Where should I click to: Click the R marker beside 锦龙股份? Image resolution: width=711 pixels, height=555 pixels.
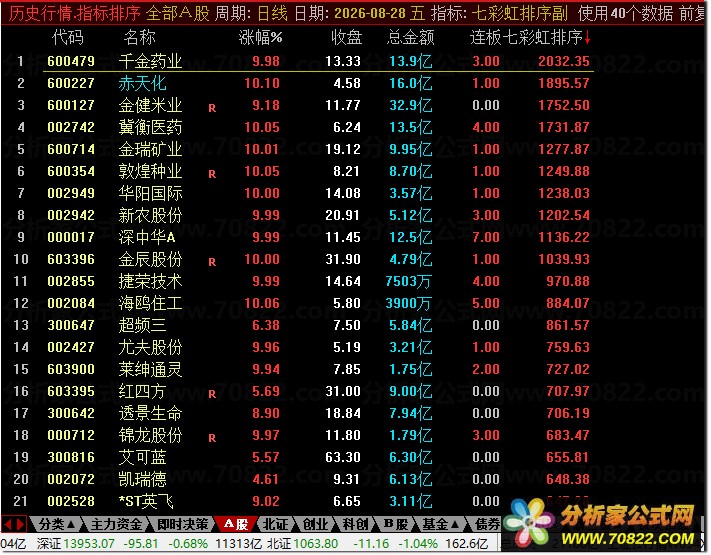212,438
